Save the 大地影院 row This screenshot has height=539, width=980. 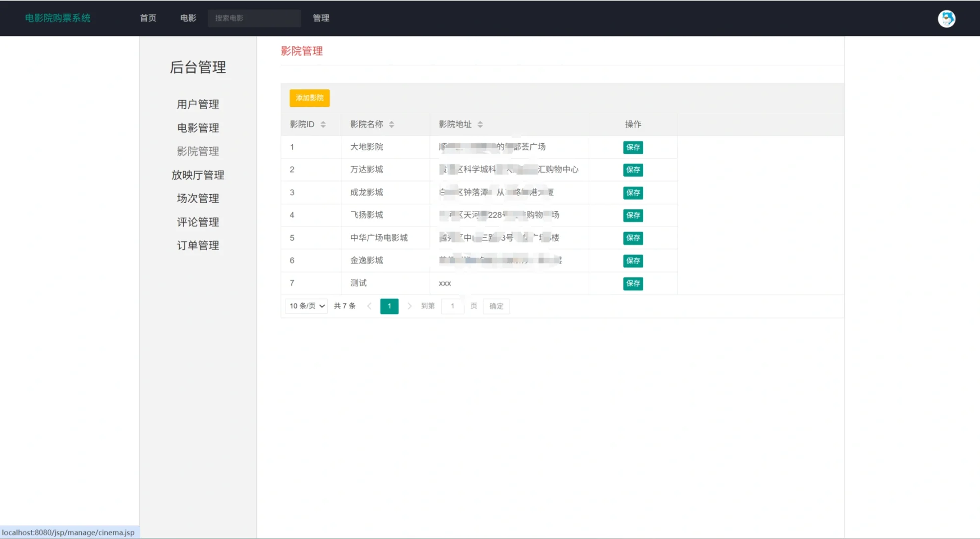(633, 147)
